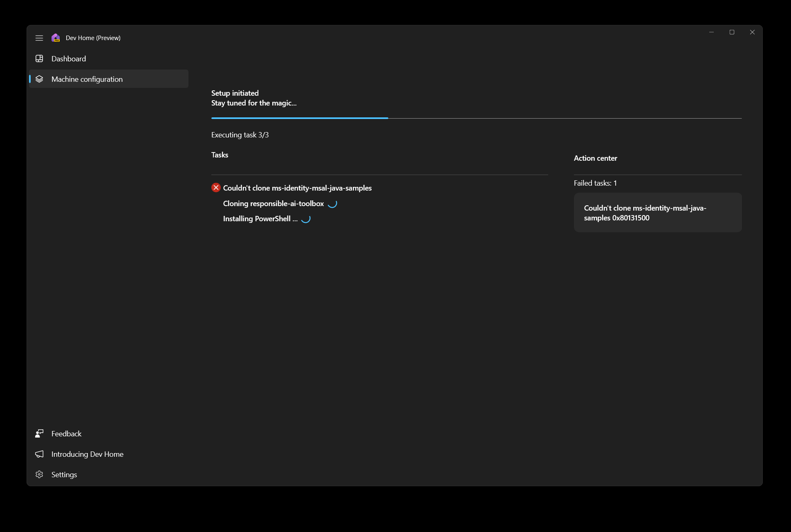The height and width of the screenshot is (532, 791).
Task: Open Settings via the gear icon
Action: click(39, 474)
